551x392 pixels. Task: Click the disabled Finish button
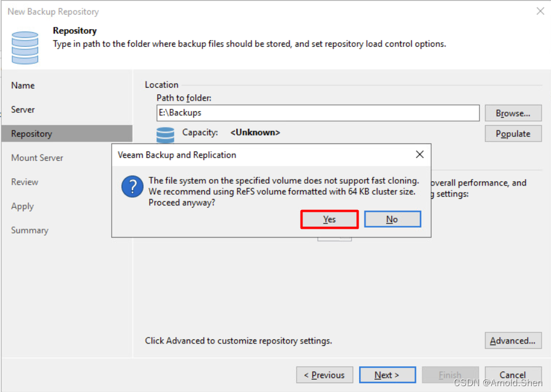(x=450, y=375)
